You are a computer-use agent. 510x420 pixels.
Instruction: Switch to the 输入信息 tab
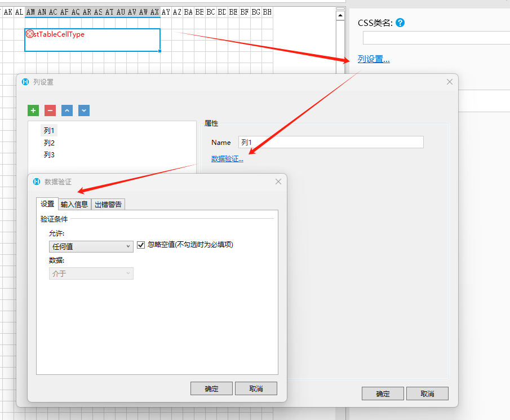click(74, 204)
